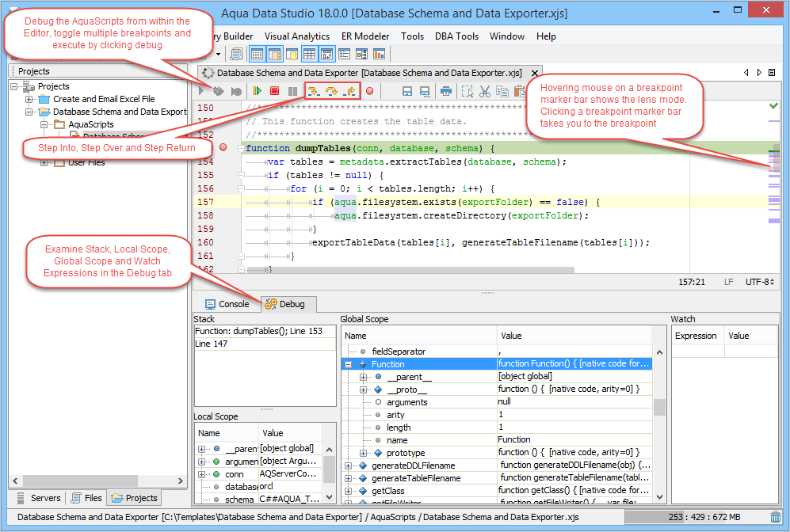This screenshot has height=532, width=790.
Task: Click the Projects panel scroll right arrow
Action: click(181, 481)
